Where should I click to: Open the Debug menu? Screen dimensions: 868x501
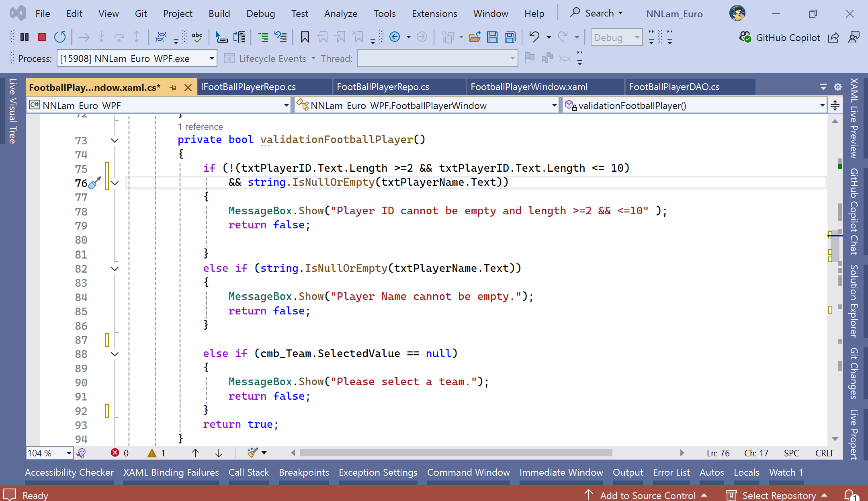261,13
